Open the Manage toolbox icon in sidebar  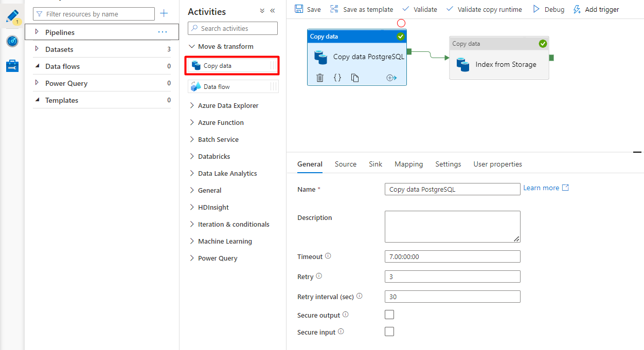[x=12, y=66]
